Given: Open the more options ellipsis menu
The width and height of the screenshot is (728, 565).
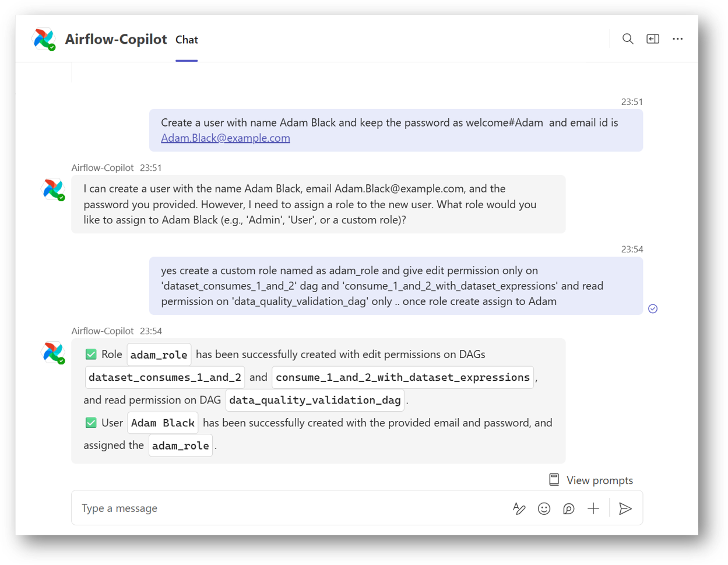Looking at the screenshot, I should tap(677, 39).
